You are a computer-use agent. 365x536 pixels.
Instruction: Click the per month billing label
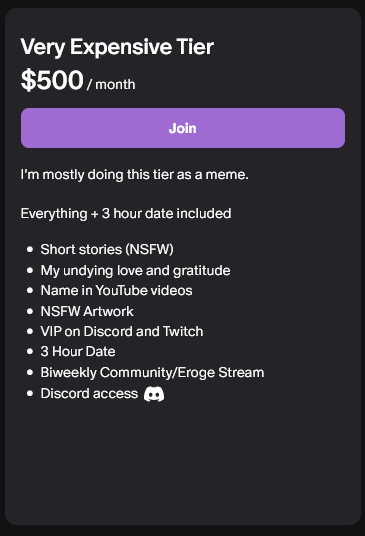click(x=111, y=84)
